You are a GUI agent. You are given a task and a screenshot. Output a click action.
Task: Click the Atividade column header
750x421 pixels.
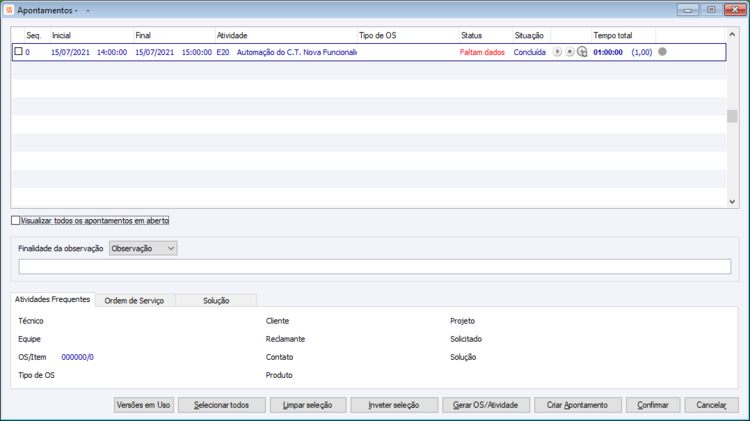coord(286,35)
